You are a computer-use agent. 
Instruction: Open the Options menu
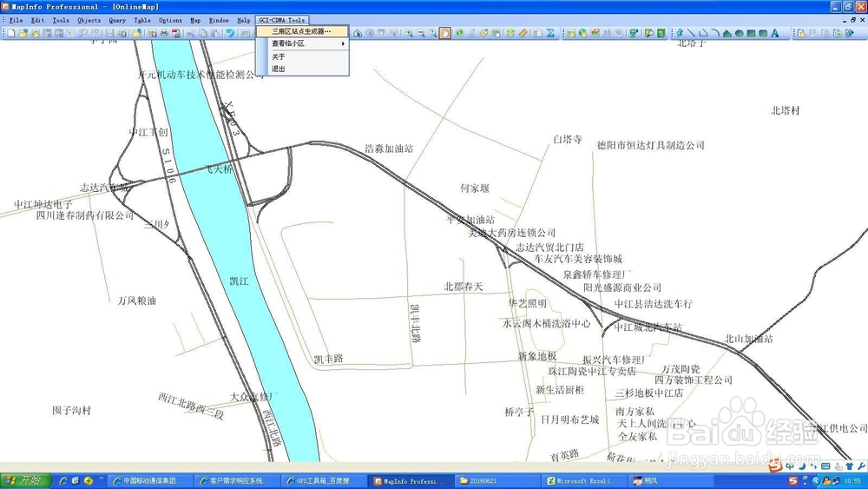click(170, 20)
